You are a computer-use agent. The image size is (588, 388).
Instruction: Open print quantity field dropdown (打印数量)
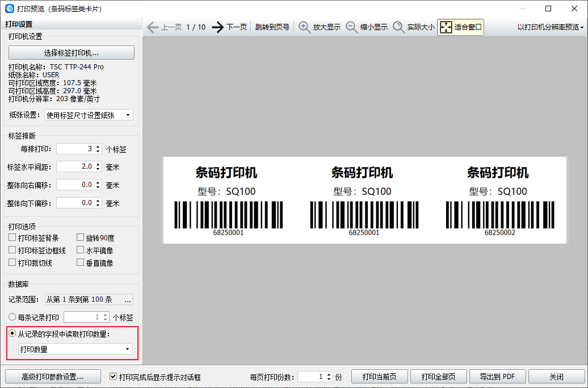[75, 349]
